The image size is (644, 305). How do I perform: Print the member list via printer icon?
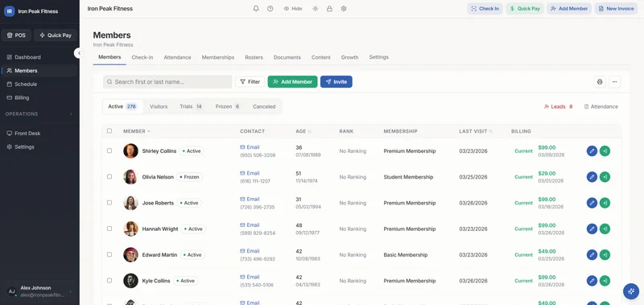600,82
